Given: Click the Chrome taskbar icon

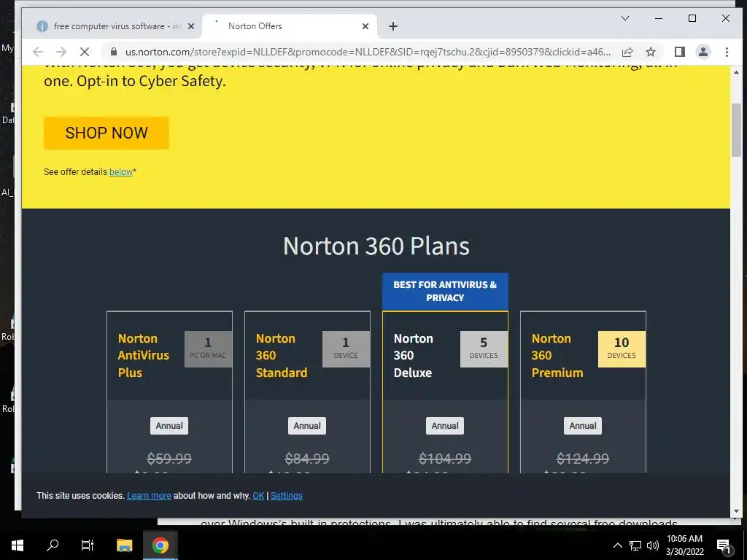Looking at the screenshot, I should tap(160, 545).
